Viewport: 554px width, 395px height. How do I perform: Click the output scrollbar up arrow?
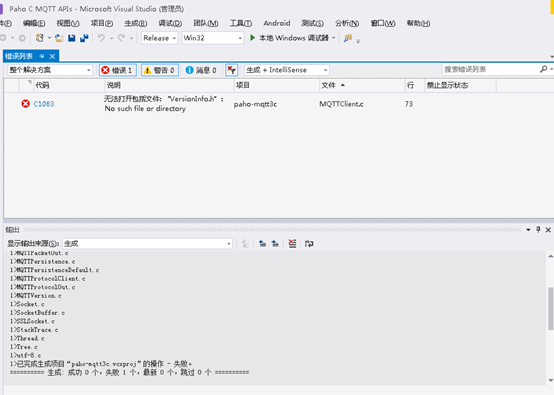550,256
